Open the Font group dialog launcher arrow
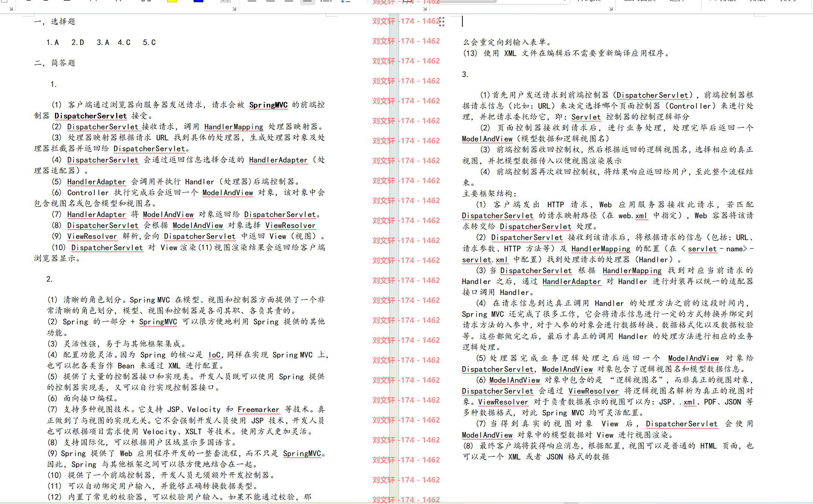The height and width of the screenshot is (504, 813). click(x=234, y=8)
